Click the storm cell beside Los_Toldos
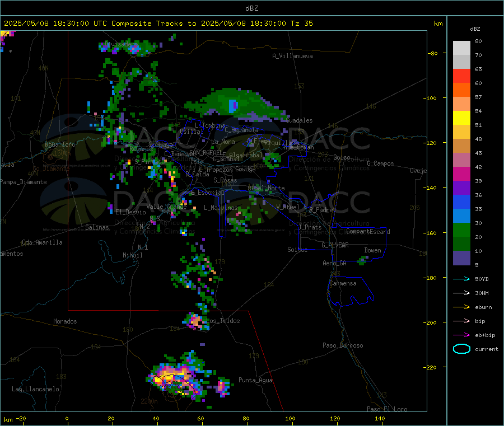 [196, 321]
